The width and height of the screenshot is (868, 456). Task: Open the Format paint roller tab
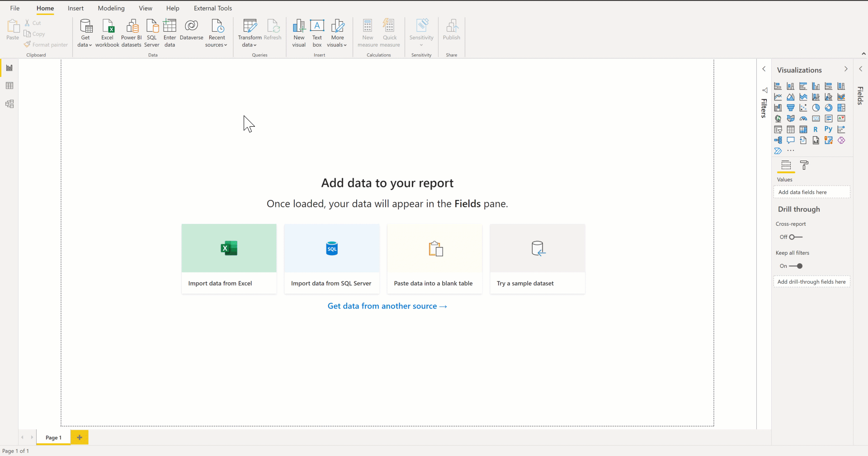(x=804, y=166)
